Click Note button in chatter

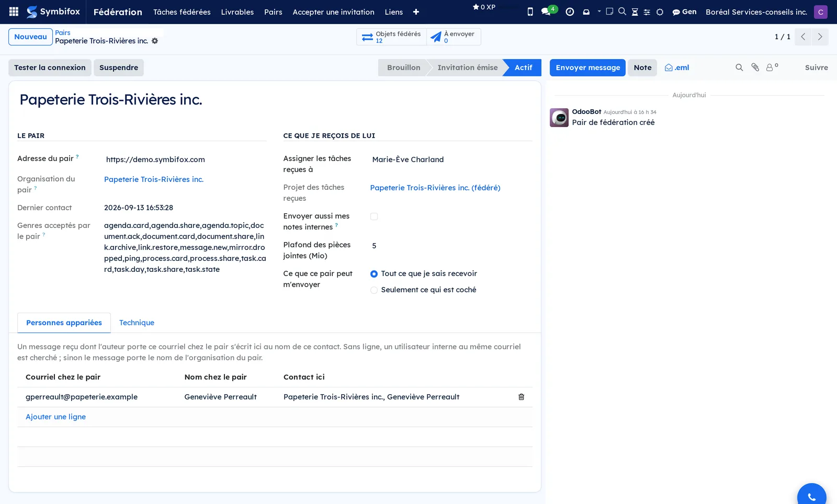click(x=642, y=67)
